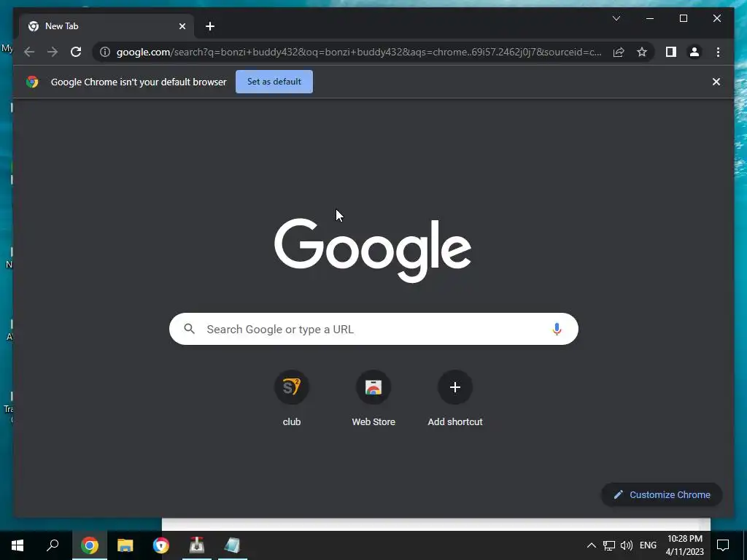Click the address bar URL text

point(359,52)
